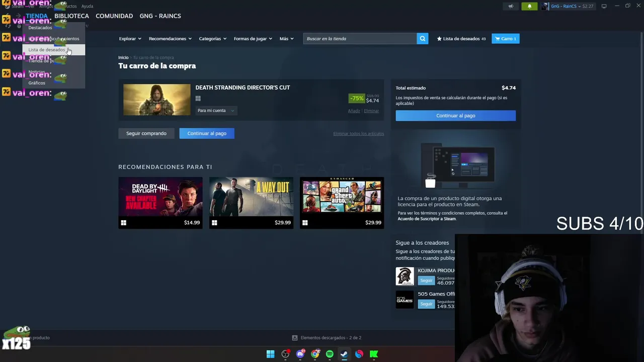
Task: Open the Kick app taskbar icon
Action: point(374,354)
